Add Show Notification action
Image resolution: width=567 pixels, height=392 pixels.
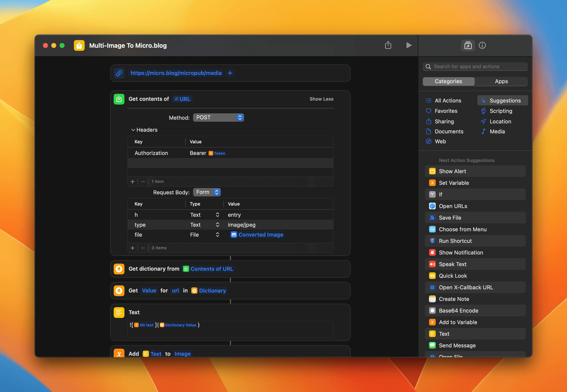click(475, 253)
